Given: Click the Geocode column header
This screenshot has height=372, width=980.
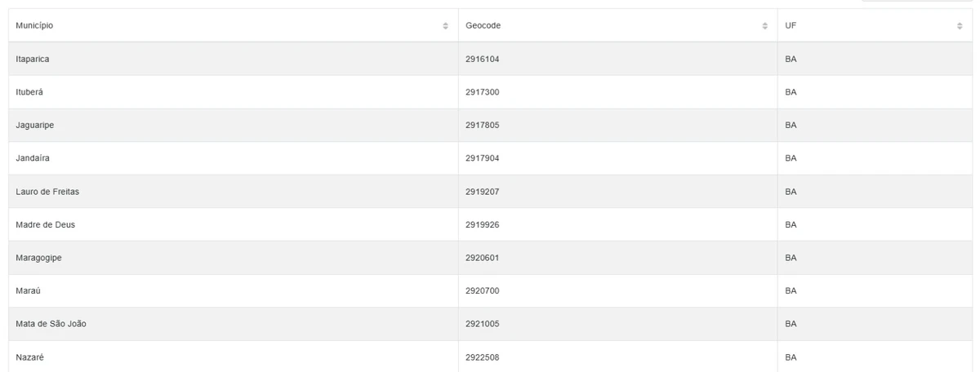Looking at the screenshot, I should point(617,25).
